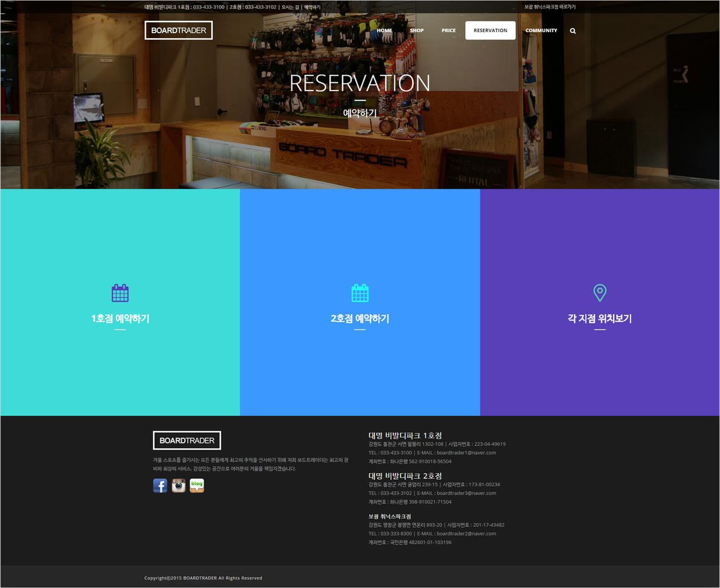Viewport: 720px width, 588px height.
Task: Select the RESERVATION menu item
Action: 490,30
